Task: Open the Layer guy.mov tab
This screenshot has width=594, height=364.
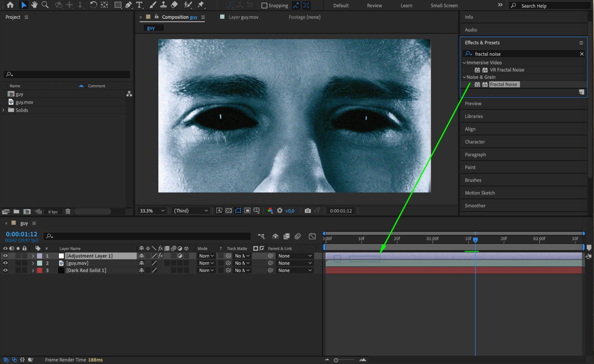Action: 243,17
